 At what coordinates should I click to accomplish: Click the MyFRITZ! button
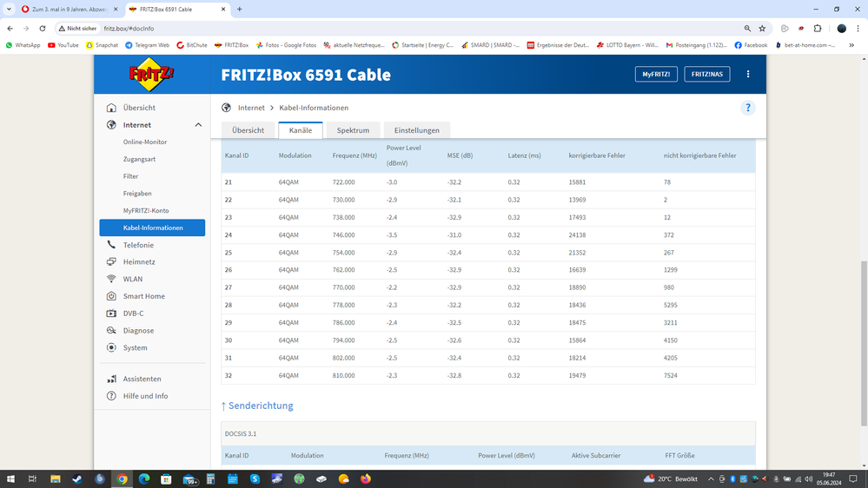(x=656, y=75)
